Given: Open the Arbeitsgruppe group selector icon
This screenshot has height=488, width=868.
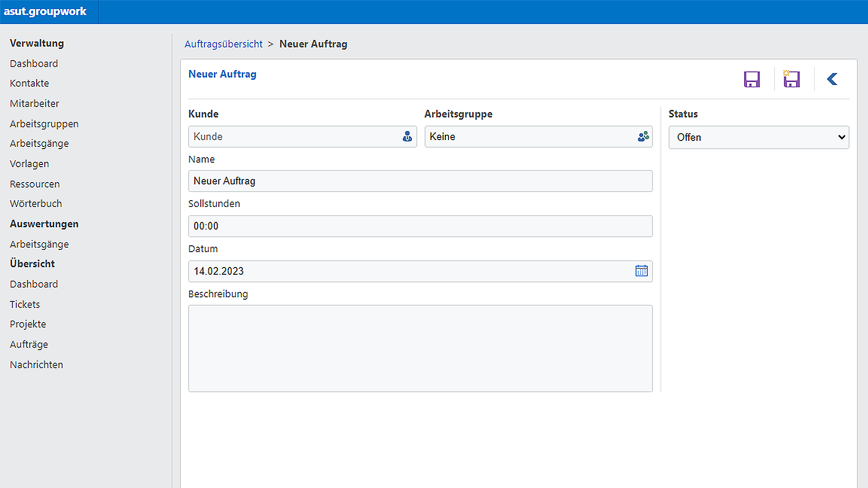Looking at the screenshot, I should (x=643, y=136).
